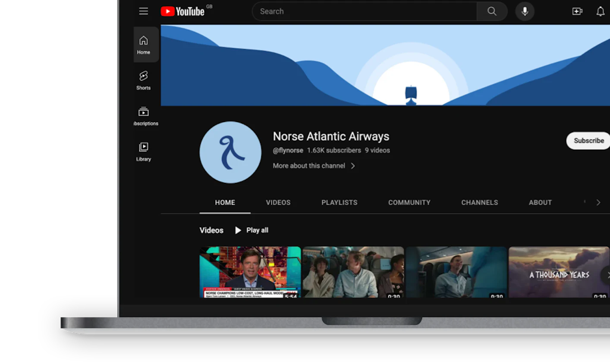Select the HOME channel tab
Viewport: 610px width, 364px height.
click(x=225, y=202)
